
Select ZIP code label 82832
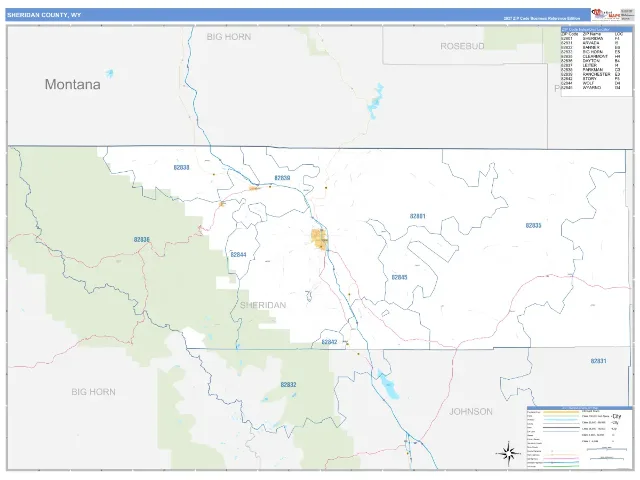click(288, 384)
